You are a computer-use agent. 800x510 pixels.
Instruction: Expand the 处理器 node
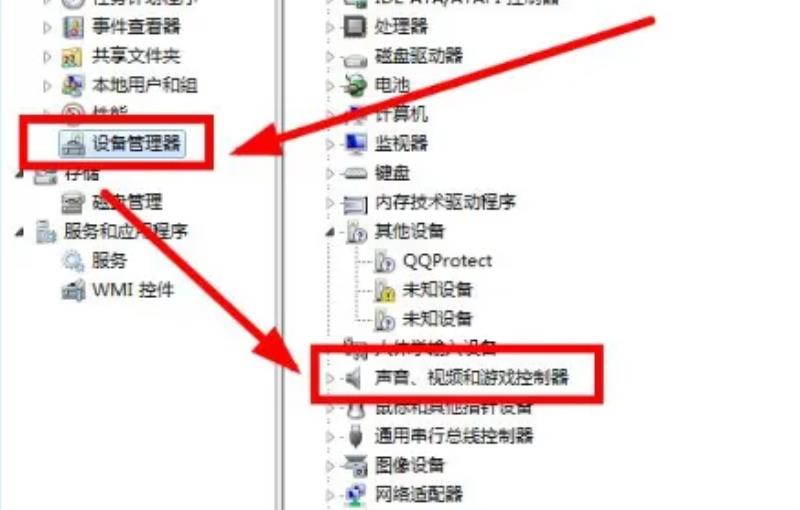coord(330,27)
